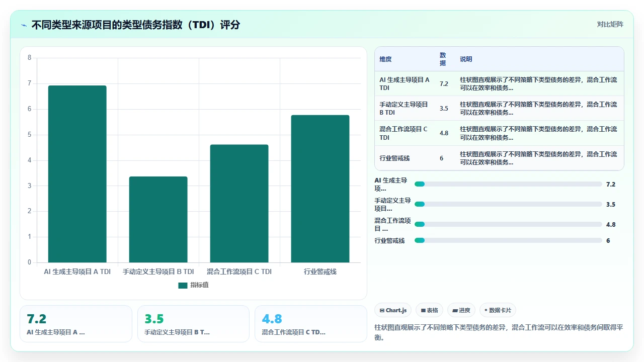This screenshot has width=644, height=362.
Task: Click the dashboard title 不同类型来源项目的类型债务指数
Action: [136, 25]
